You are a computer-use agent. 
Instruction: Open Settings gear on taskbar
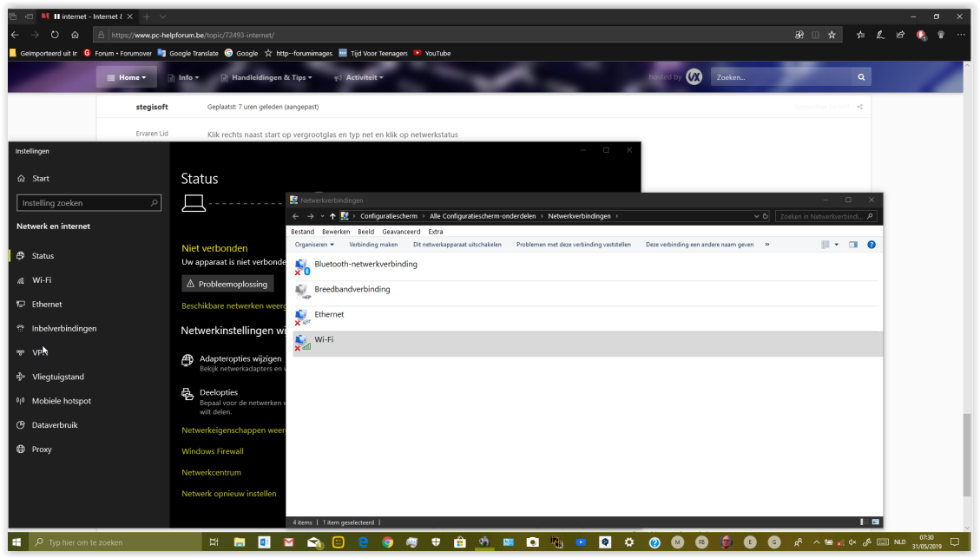coord(629,542)
